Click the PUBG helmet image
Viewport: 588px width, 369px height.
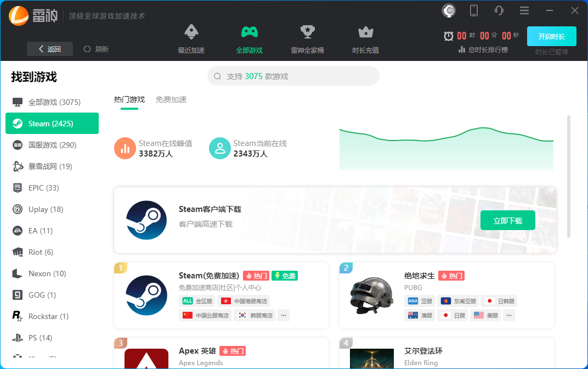372,295
